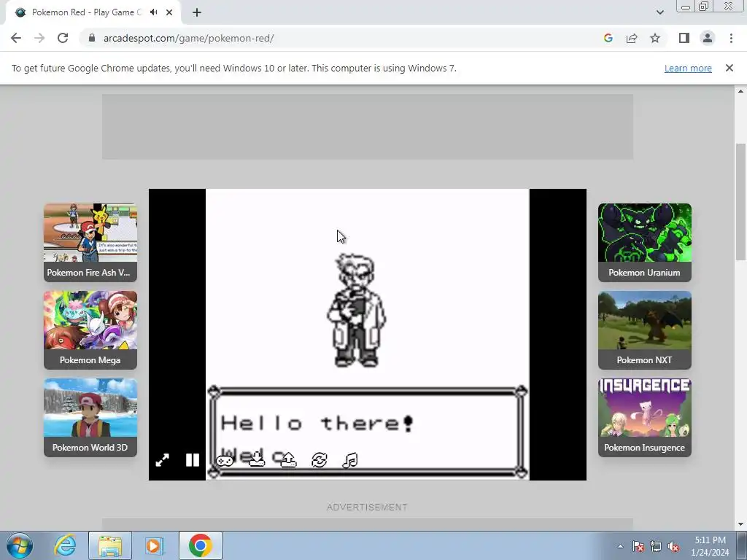
Task: Click the restart game refresh icon
Action: click(320, 460)
